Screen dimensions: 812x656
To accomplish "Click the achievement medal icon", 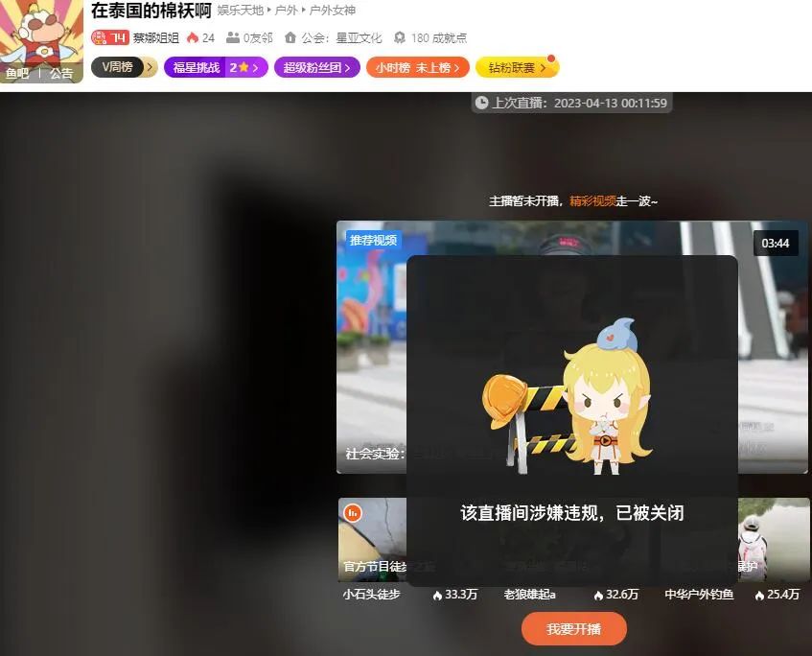I will 400,37.
